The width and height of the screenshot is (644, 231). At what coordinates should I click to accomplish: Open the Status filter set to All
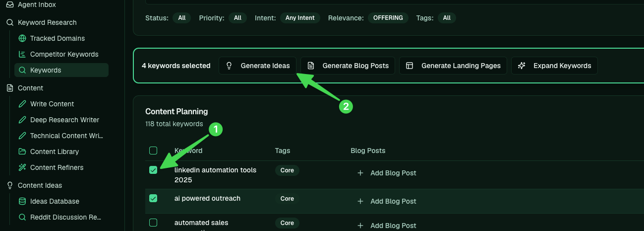tap(181, 18)
